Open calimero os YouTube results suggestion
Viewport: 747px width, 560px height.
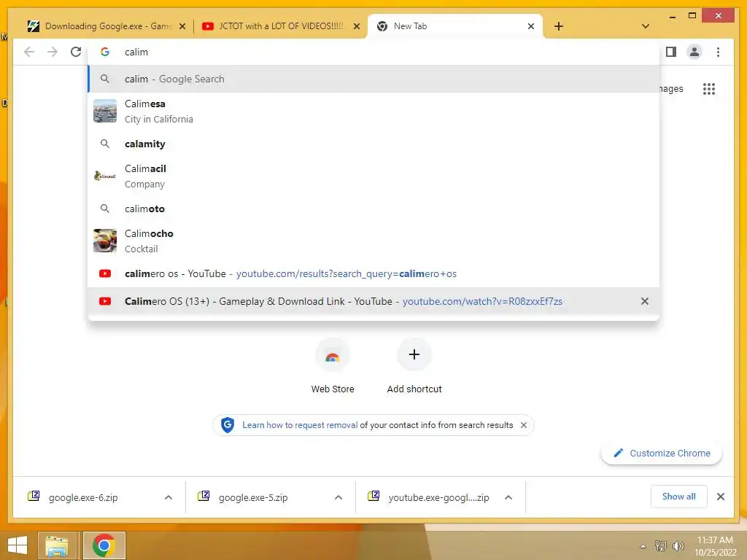373,274
